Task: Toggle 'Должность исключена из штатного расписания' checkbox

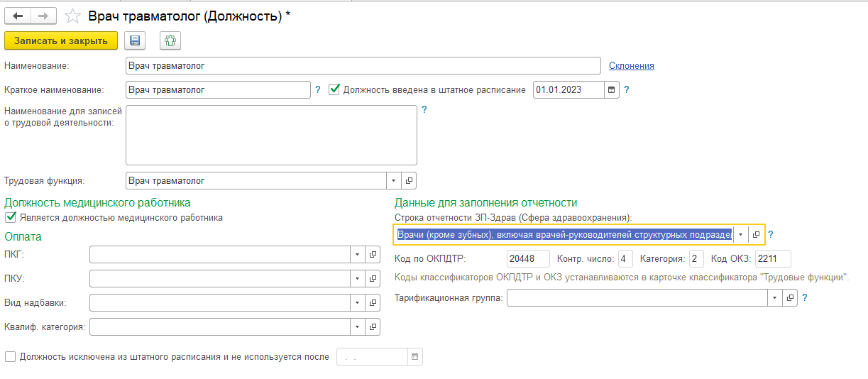Action: point(11,356)
